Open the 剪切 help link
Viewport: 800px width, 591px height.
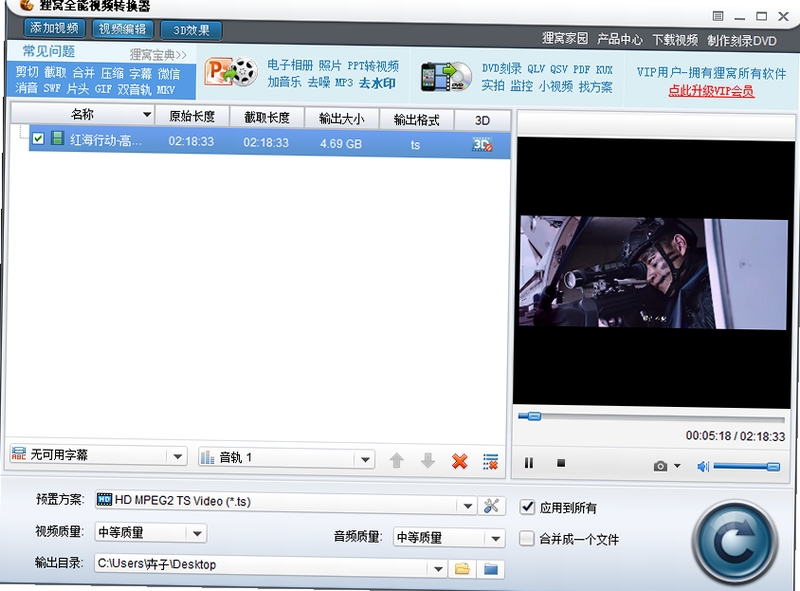(x=27, y=72)
